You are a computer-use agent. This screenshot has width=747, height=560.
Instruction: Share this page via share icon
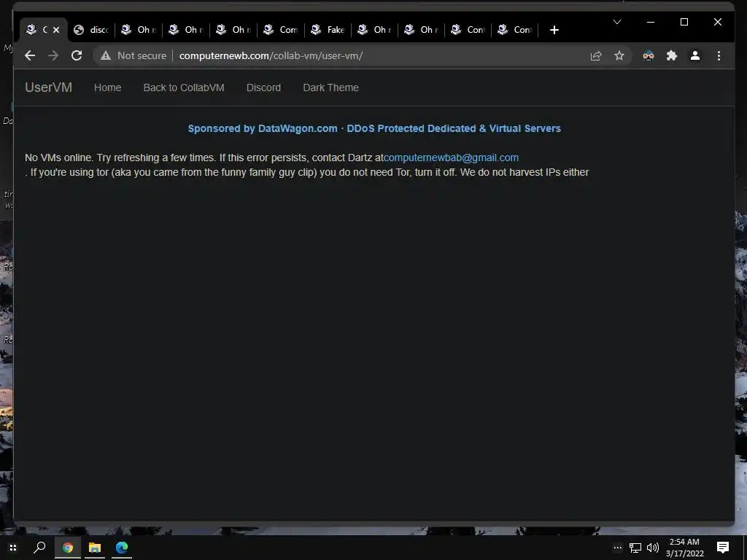tap(596, 55)
